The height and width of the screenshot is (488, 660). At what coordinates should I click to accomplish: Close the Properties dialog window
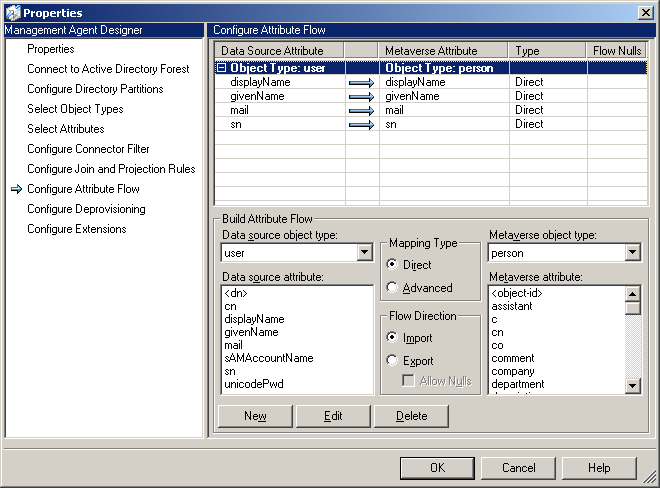[x=646, y=13]
